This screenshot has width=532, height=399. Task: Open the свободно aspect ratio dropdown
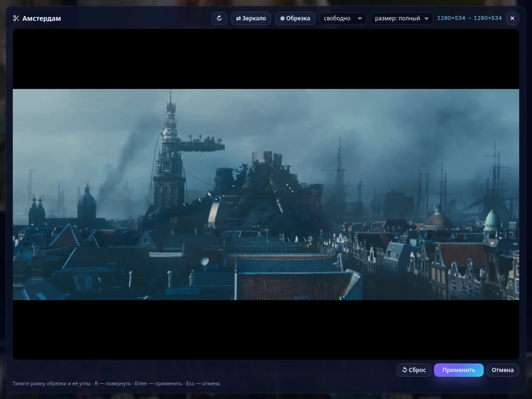(343, 18)
